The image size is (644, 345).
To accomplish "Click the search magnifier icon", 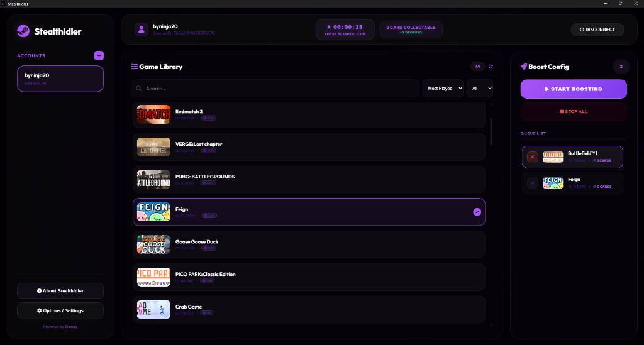I will point(139,89).
